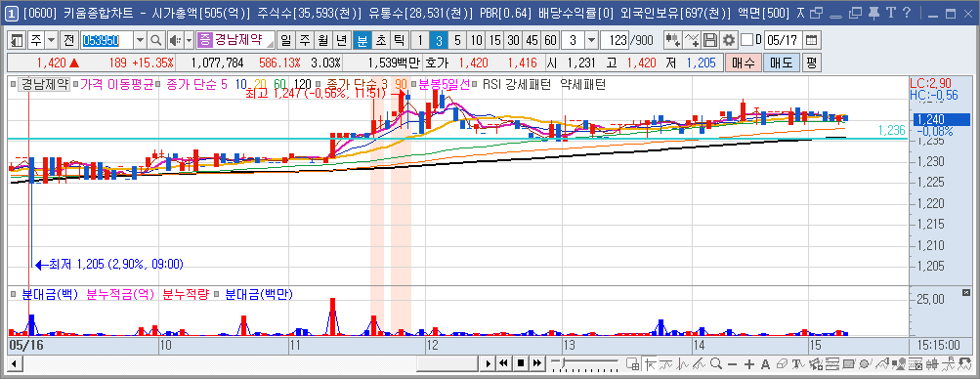Screen dimensions: 980x379
Task: Click the minus zoom-out icon in bottom toolbar
Action: click(x=733, y=364)
